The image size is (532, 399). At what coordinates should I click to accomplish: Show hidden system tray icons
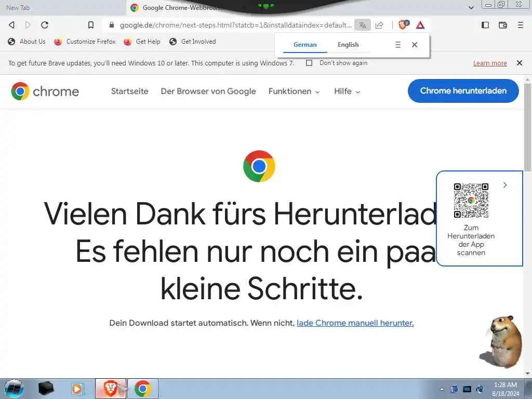click(442, 390)
